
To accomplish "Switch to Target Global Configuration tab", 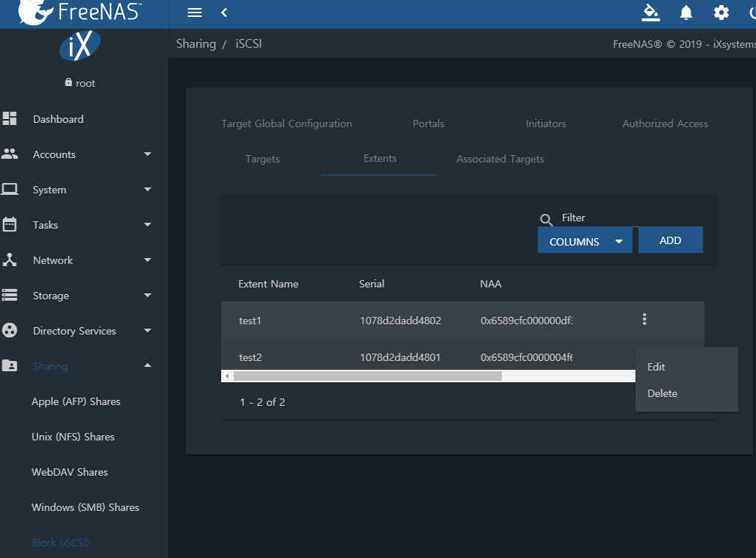I will [287, 124].
